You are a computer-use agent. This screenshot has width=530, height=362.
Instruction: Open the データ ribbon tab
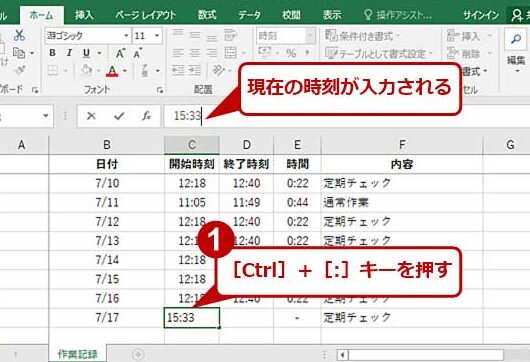249,15
